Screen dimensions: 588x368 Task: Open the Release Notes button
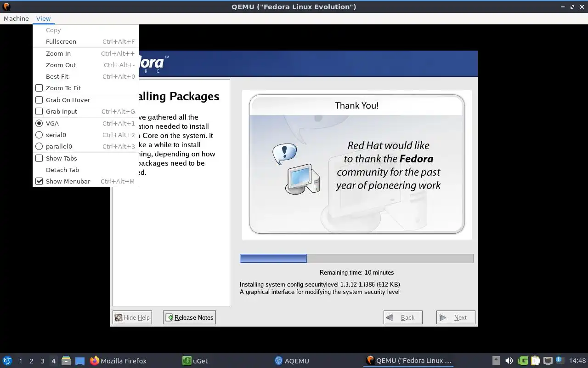(x=189, y=317)
